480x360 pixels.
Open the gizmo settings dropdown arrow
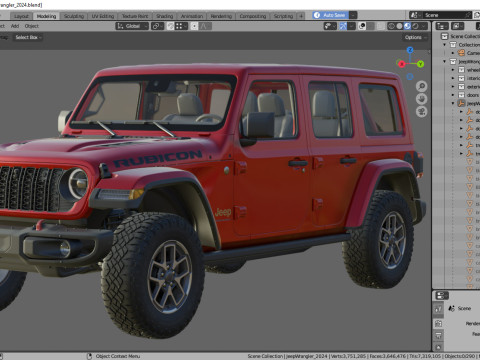[x=351, y=26]
